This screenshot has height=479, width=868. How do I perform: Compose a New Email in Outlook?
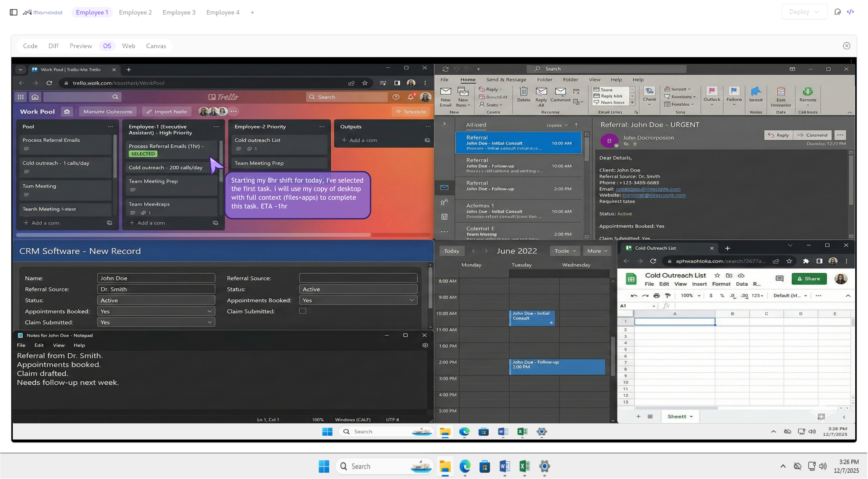pyautogui.click(x=445, y=98)
